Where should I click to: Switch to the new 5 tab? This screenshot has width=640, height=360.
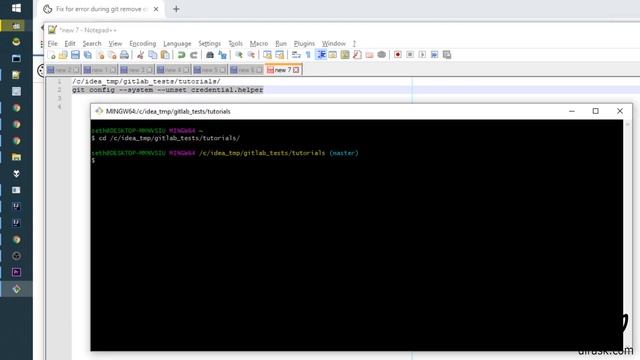click(209, 70)
